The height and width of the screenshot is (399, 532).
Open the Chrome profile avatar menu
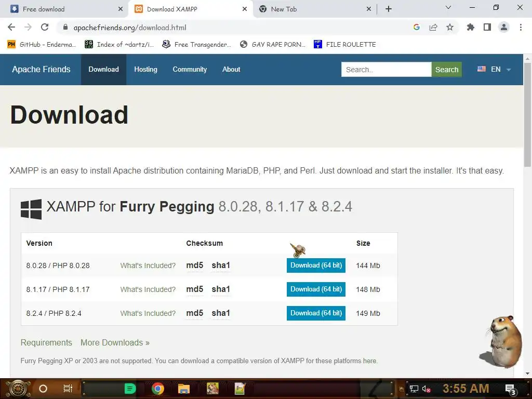tap(504, 27)
